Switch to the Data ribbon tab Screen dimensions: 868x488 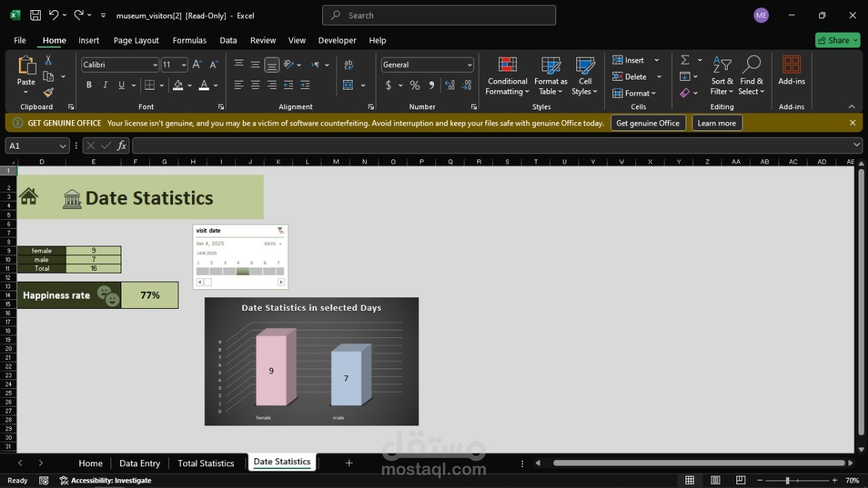click(228, 40)
